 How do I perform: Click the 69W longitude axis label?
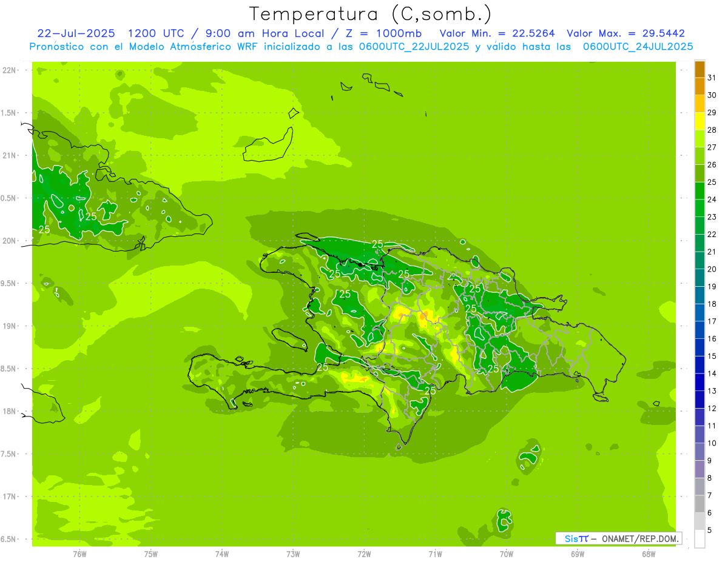coord(578,554)
